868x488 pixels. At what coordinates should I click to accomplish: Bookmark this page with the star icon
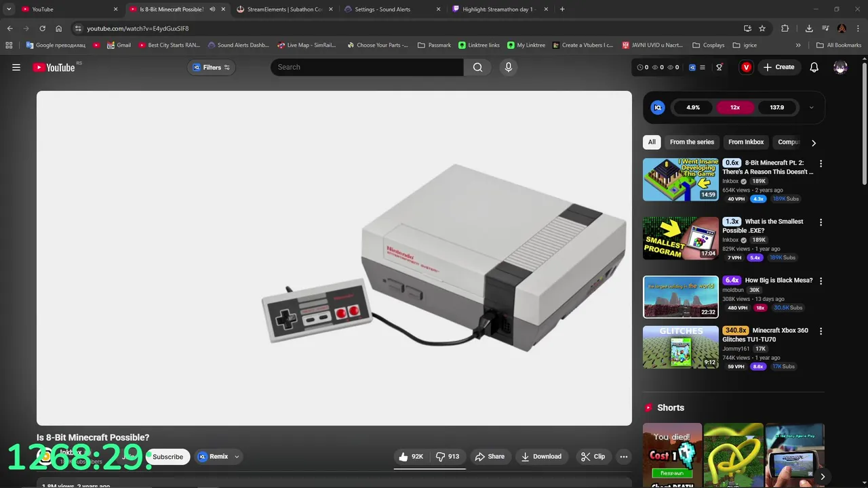762,28
